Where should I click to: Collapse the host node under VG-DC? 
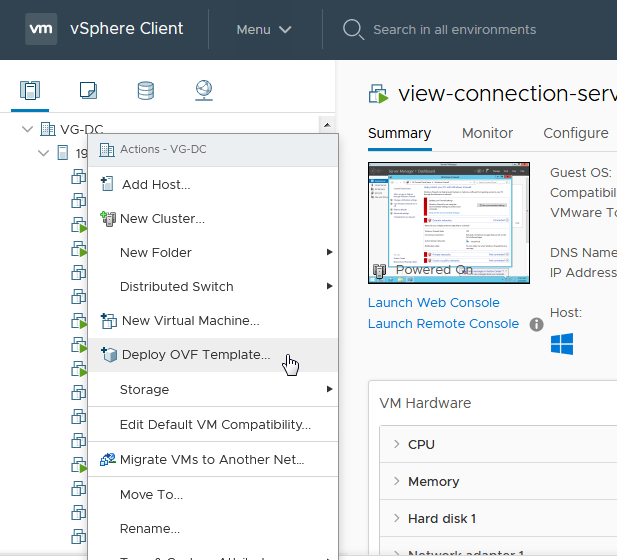[43, 153]
